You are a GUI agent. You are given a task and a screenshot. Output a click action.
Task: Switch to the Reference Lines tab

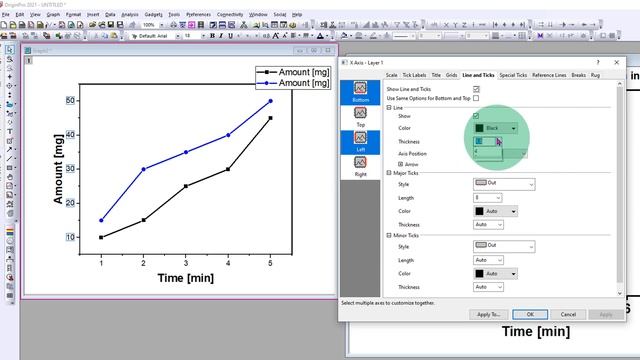[549, 75]
